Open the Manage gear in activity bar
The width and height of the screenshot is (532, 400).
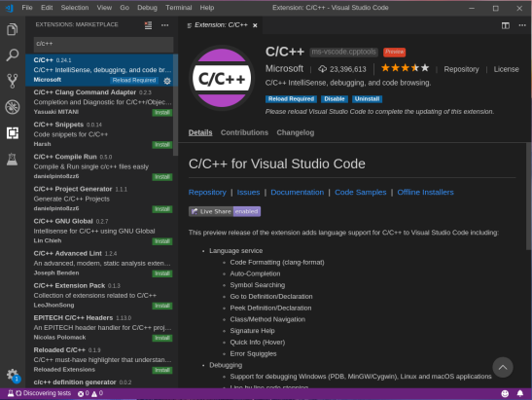13,376
